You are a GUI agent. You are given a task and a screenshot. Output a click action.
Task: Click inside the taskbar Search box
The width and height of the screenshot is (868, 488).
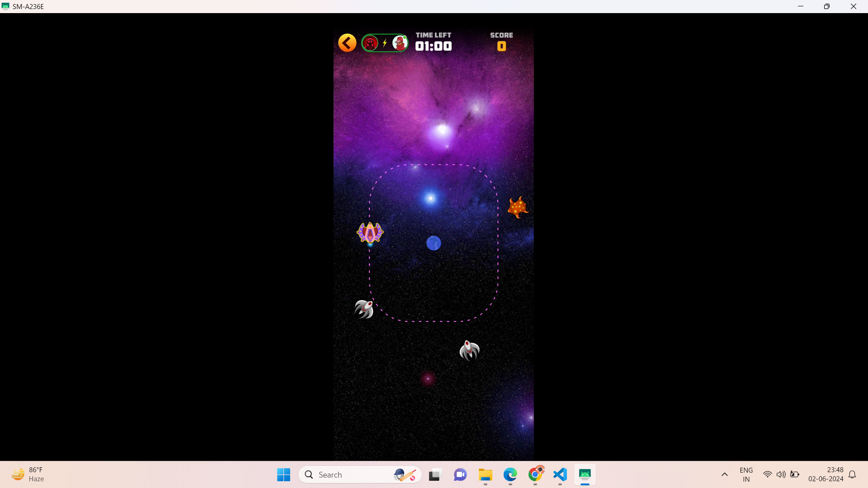353,474
